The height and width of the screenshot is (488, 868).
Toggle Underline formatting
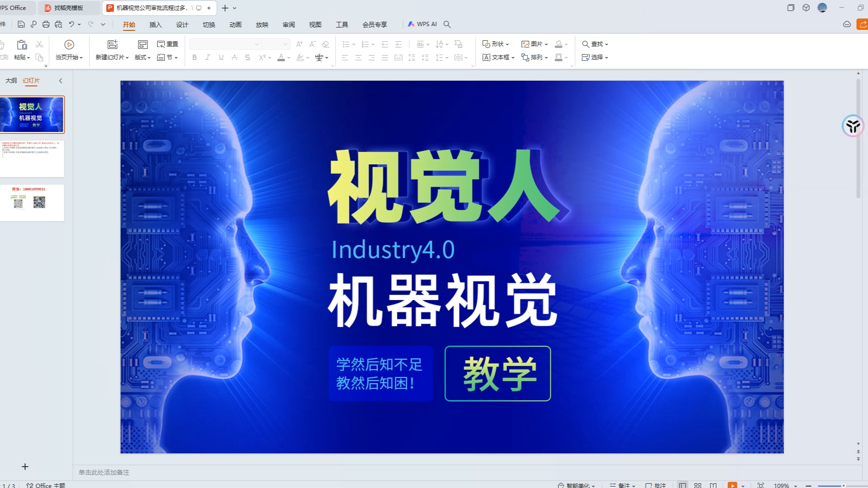[x=221, y=57]
